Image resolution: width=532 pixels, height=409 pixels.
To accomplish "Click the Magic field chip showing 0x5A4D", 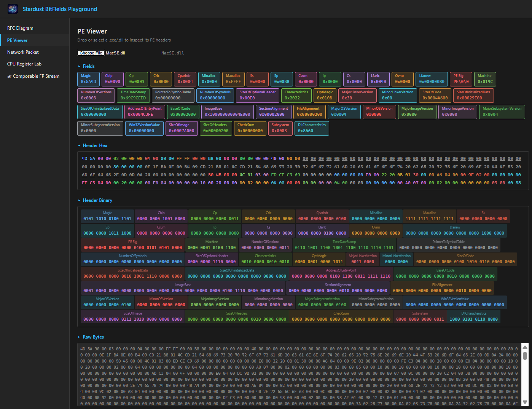I will [88, 79].
